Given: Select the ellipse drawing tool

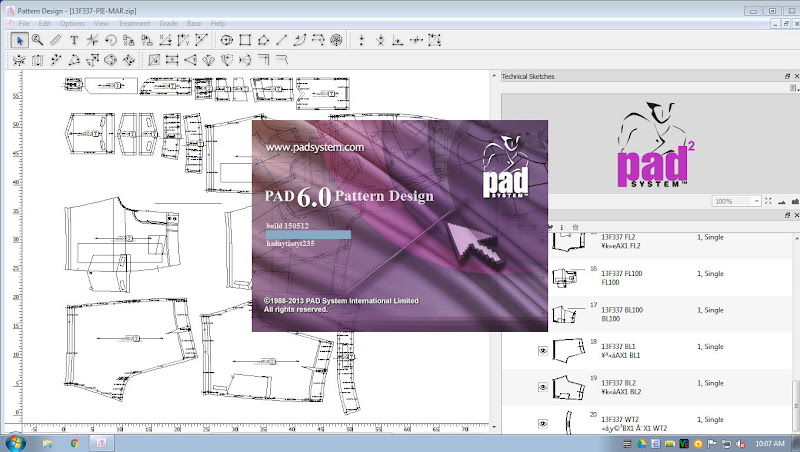Looking at the screenshot, I should pyautogui.click(x=227, y=40).
